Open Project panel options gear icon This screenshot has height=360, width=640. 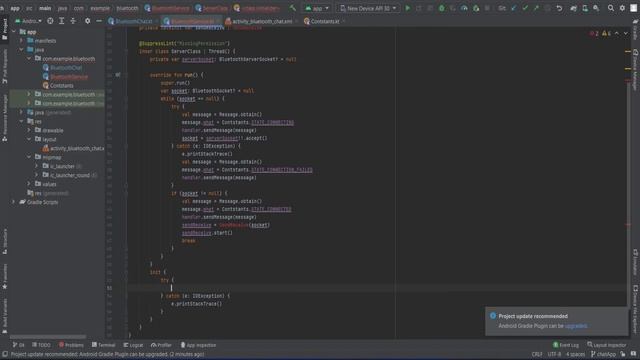coord(87,21)
